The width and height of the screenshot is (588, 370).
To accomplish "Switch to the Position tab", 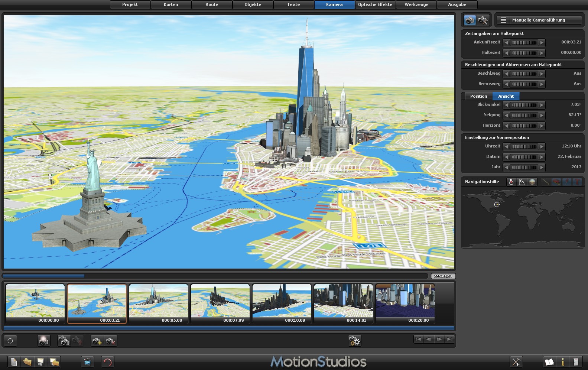I will click(x=478, y=96).
